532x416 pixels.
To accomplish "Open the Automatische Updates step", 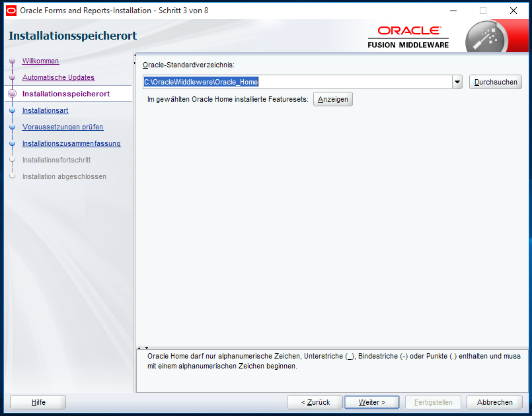I will pos(58,77).
